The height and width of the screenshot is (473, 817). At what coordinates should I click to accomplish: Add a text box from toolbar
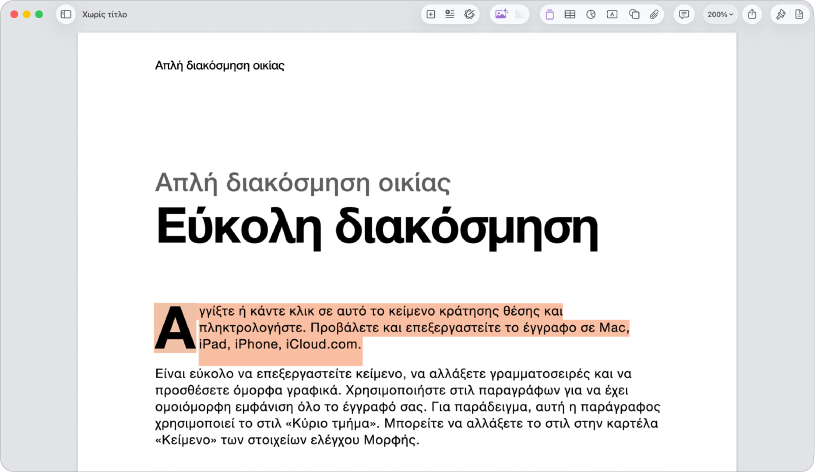click(612, 15)
